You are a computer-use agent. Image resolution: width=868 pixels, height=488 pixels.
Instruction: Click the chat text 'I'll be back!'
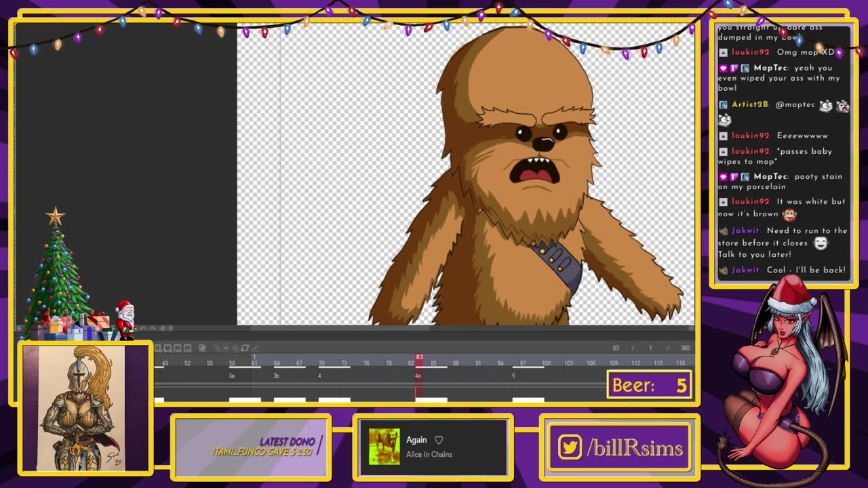(x=822, y=270)
